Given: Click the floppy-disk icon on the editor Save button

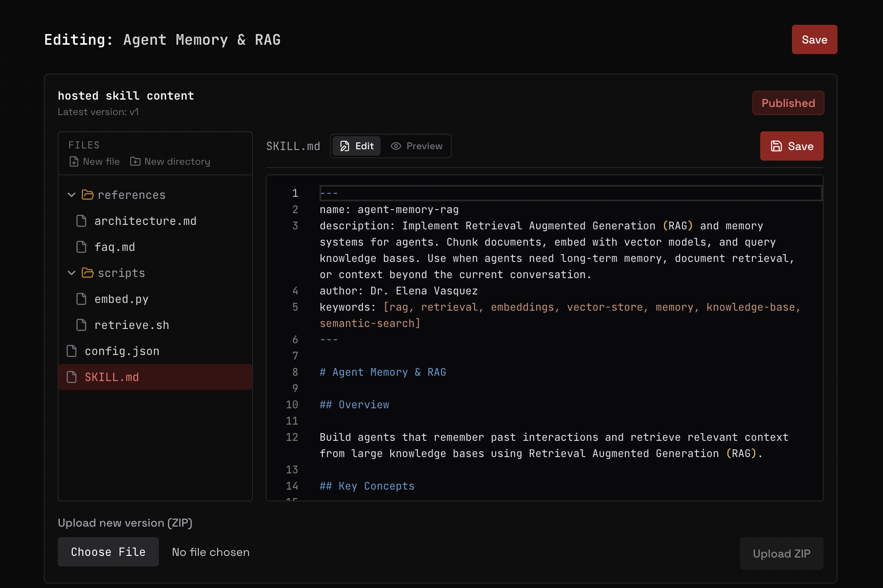Looking at the screenshot, I should point(776,146).
